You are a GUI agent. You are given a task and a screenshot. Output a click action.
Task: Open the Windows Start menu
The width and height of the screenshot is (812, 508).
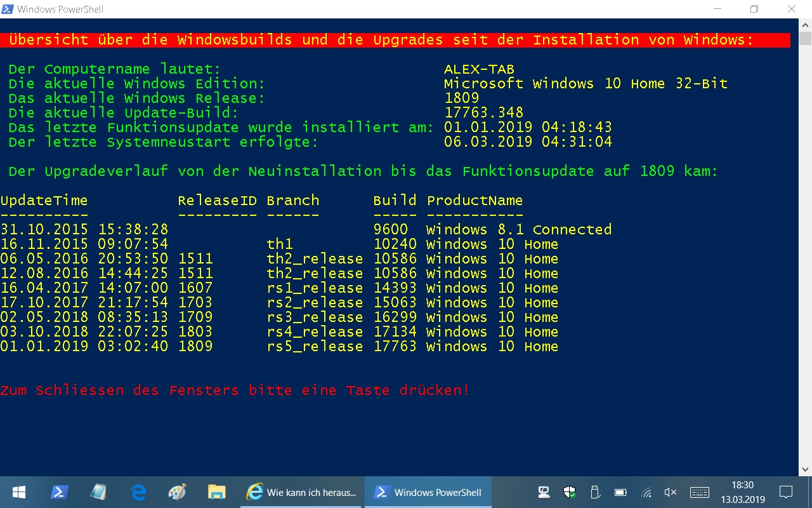[18, 492]
